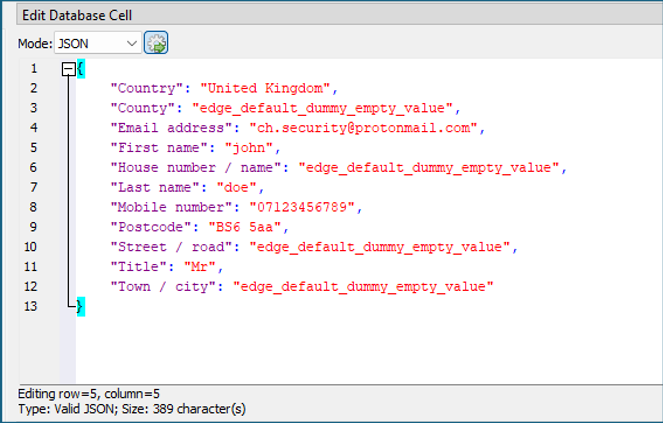Click line number 7 in the gutter
The width and height of the screenshot is (663, 423).
point(34,187)
